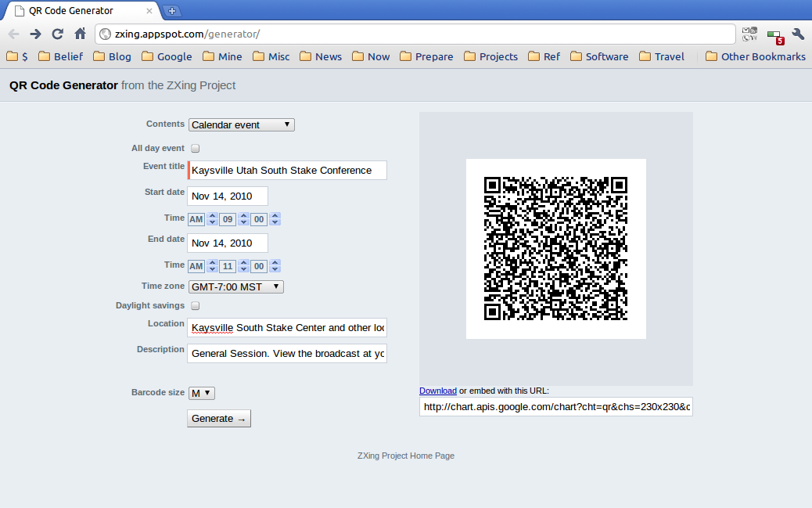
Task: Open the Now bookmarks folder
Action: coord(371,56)
